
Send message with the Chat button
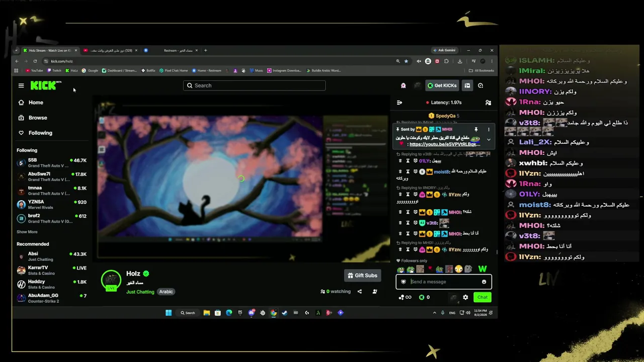tap(482, 297)
